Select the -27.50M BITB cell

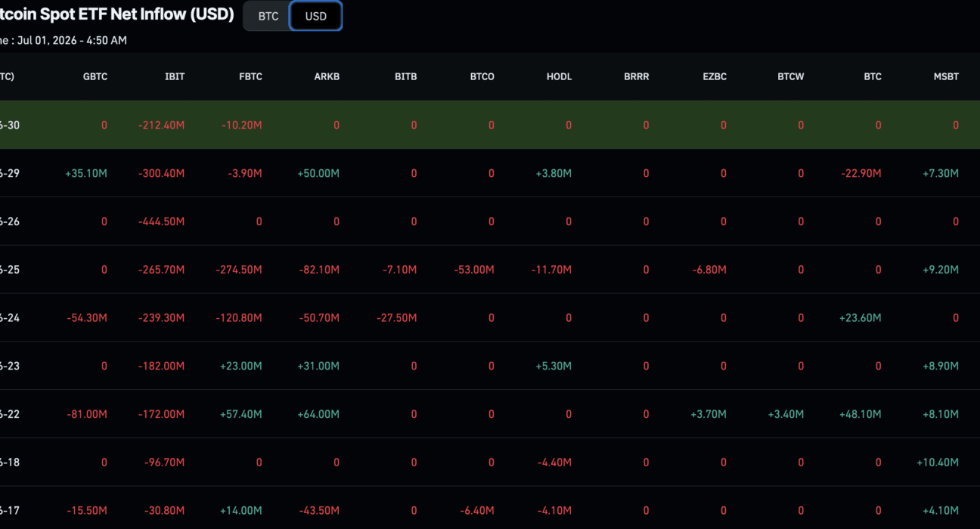(396, 317)
